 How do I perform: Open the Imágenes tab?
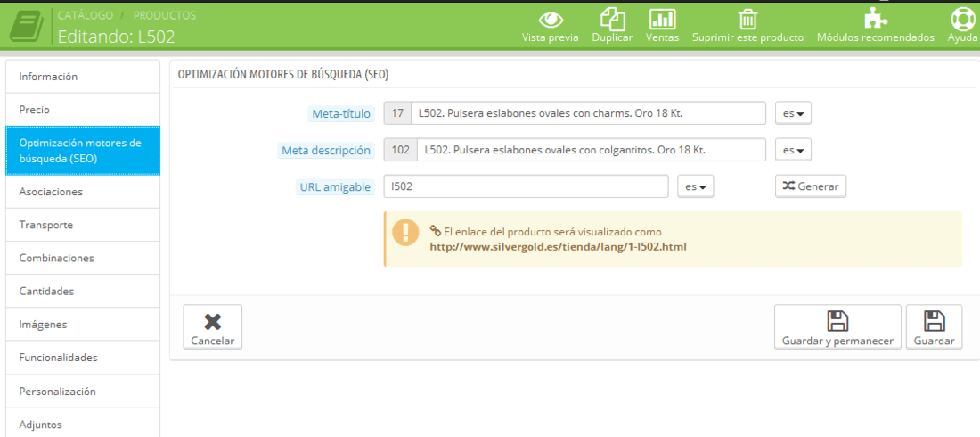(x=83, y=325)
